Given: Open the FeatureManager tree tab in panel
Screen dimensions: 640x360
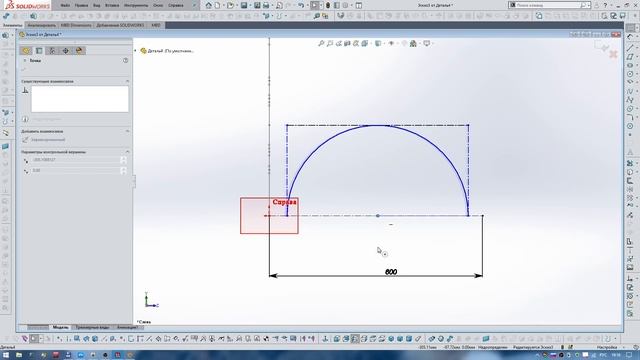Looking at the screenshot, I should pyautogui.click(x=26, y=51).
